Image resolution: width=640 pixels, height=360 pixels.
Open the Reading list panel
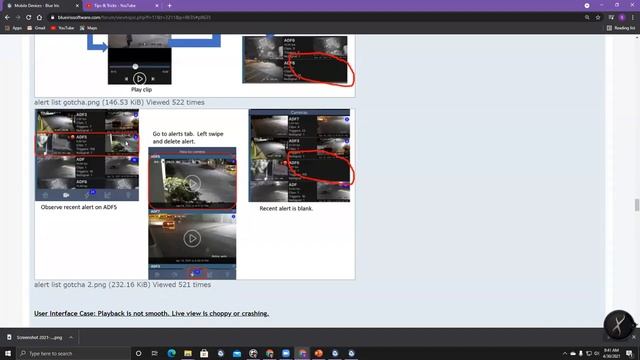tap(621, 28)
